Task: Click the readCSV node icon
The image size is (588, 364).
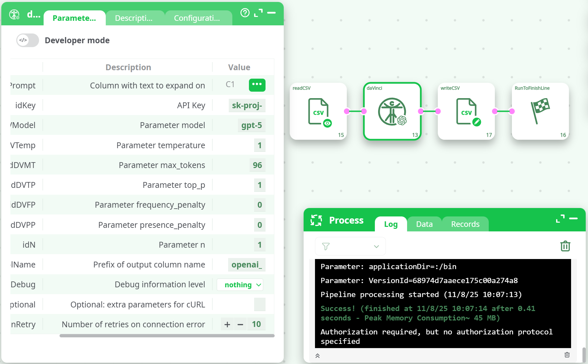Action: tap(318, 111)
